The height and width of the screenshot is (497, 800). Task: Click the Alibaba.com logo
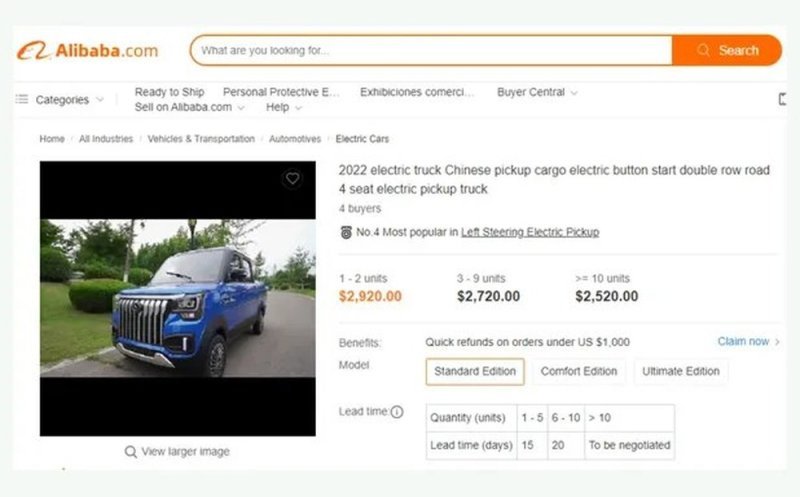click(x=87, y=51)
